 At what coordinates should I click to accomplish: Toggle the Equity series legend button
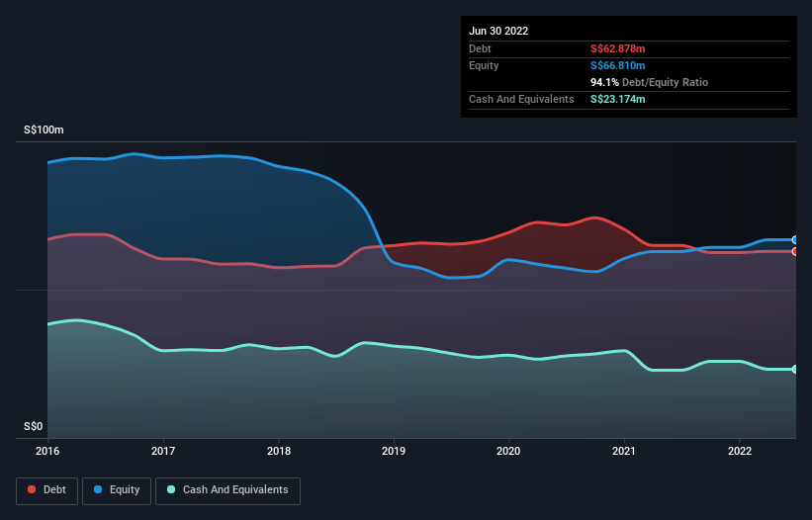point(117,490)
